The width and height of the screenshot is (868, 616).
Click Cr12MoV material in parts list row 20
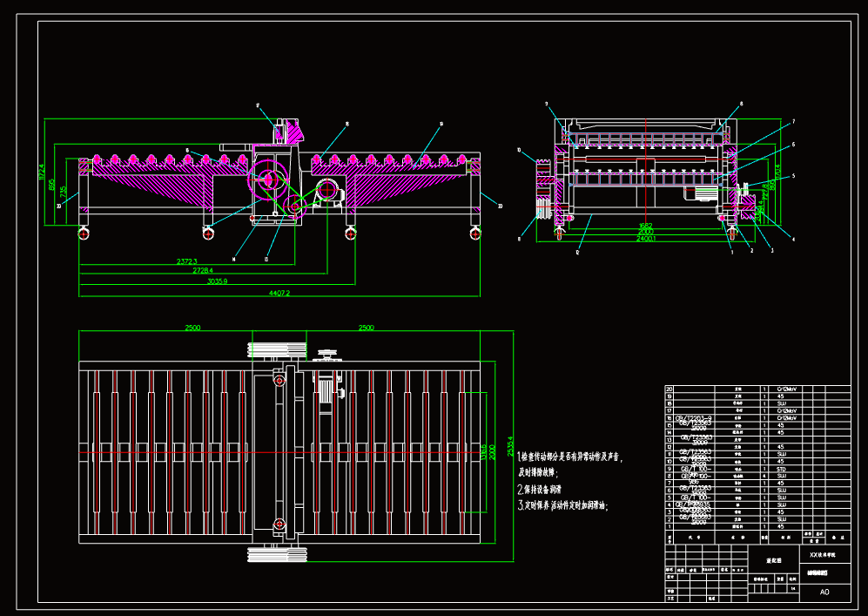point(787,389)
